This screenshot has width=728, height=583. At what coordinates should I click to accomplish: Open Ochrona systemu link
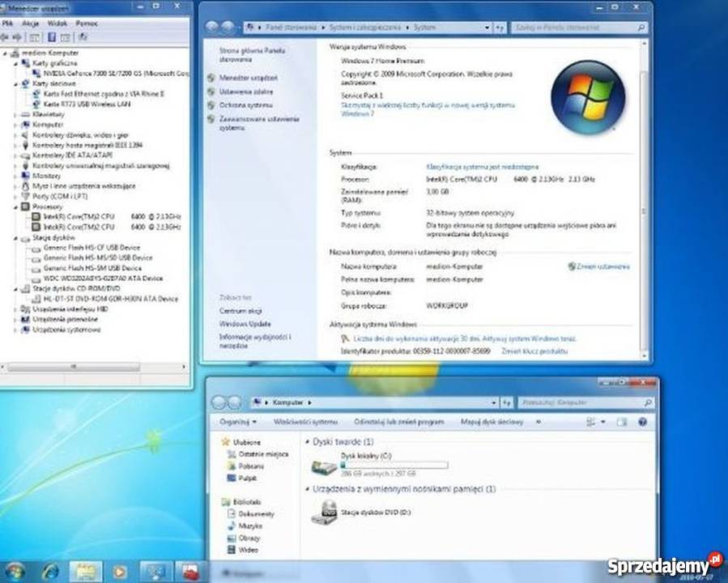point(245,105)
